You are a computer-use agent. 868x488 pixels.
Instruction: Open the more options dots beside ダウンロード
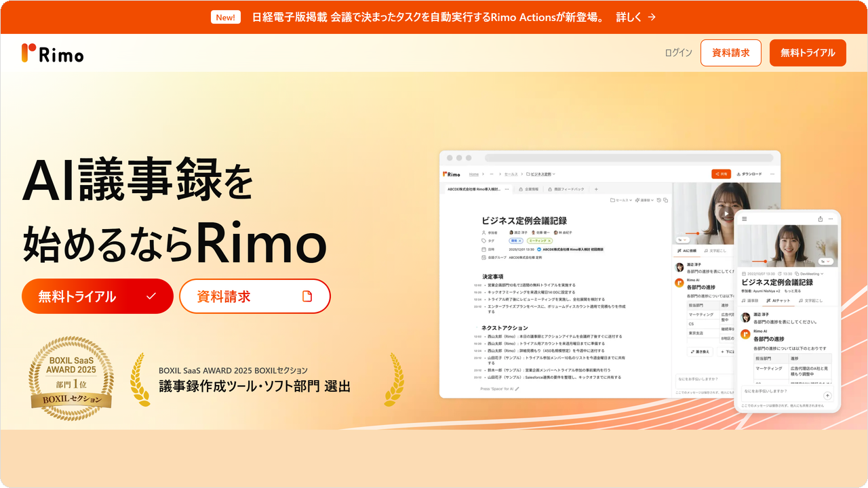tap(772, 174)
